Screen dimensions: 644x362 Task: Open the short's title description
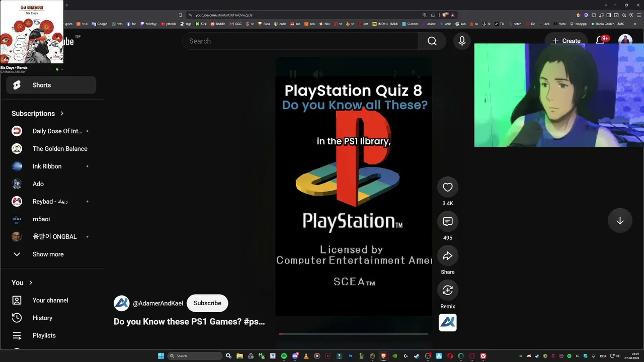pos(189,322)
